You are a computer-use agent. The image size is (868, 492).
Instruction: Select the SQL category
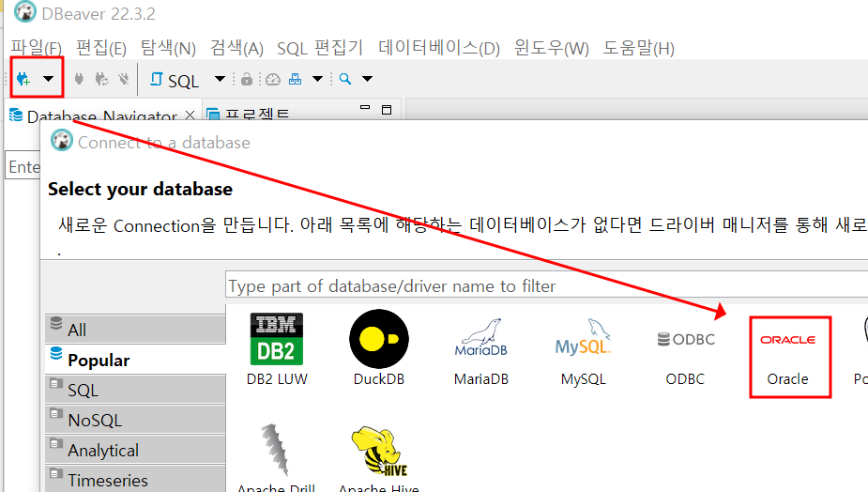[136, 390]
